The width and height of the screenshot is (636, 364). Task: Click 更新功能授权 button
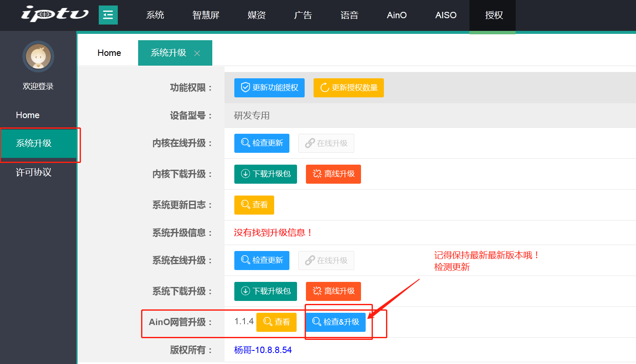[x=269, y=88]
